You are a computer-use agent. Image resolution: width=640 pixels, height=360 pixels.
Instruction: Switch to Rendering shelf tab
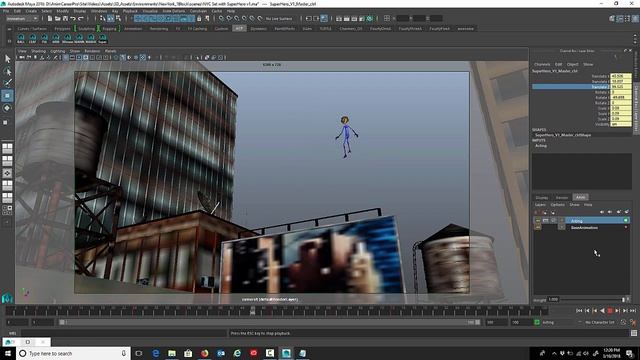pyautogui.click(x=159, y=29)
